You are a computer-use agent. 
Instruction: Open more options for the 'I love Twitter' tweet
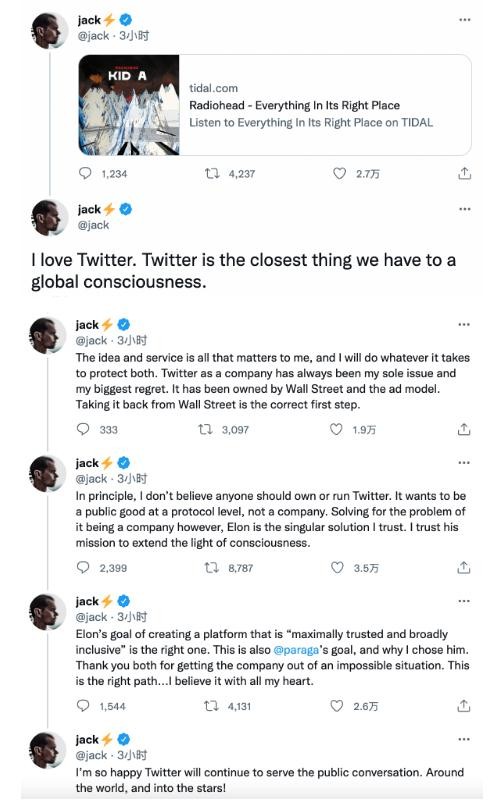[465, 209]
